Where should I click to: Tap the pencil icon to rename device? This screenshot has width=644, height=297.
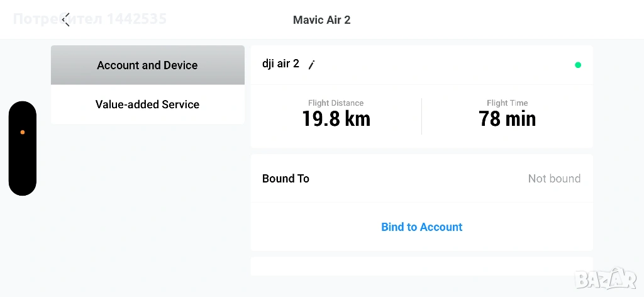311,65
